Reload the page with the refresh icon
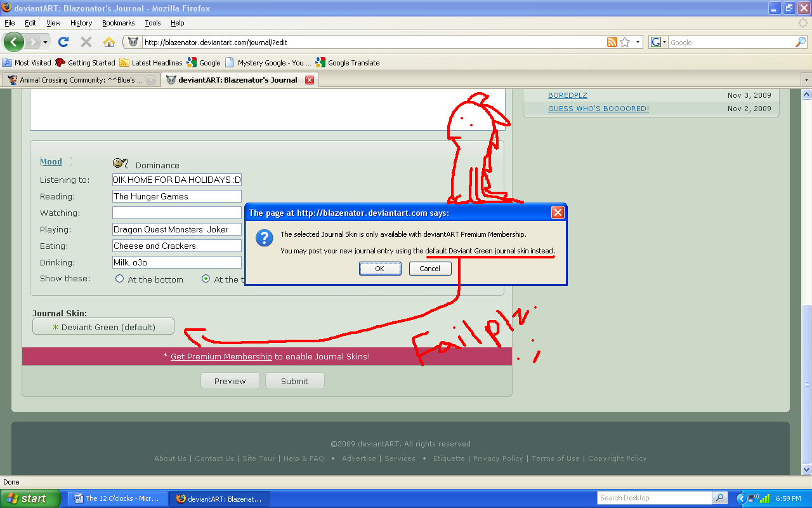Screen dimensions: 812x508 [63, 42]
